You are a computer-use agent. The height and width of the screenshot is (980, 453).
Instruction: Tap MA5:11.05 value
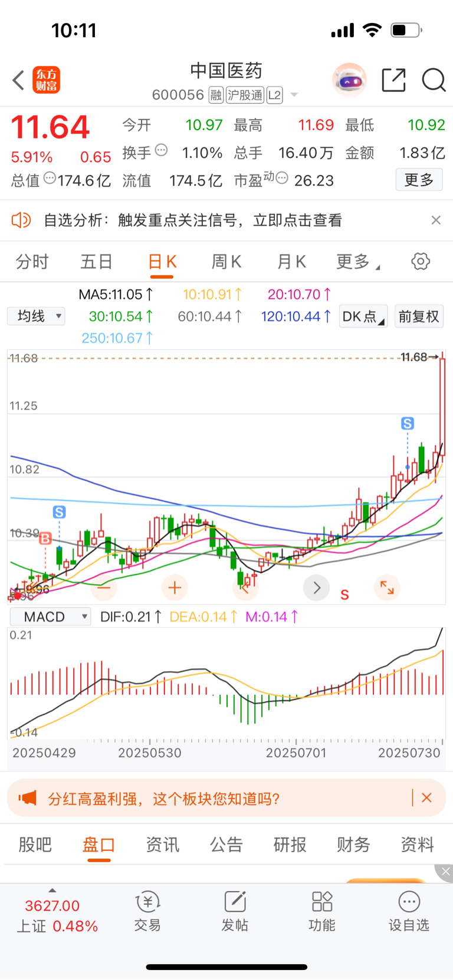pos(116,294)
